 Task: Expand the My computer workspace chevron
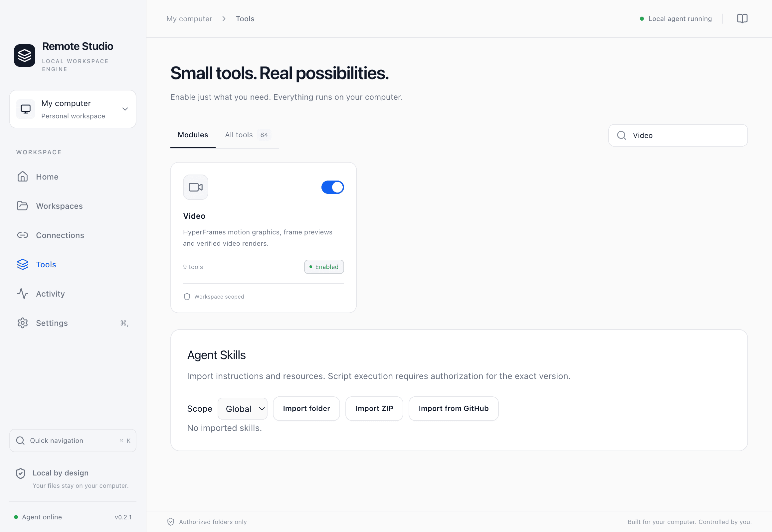[x=125, y=109]
